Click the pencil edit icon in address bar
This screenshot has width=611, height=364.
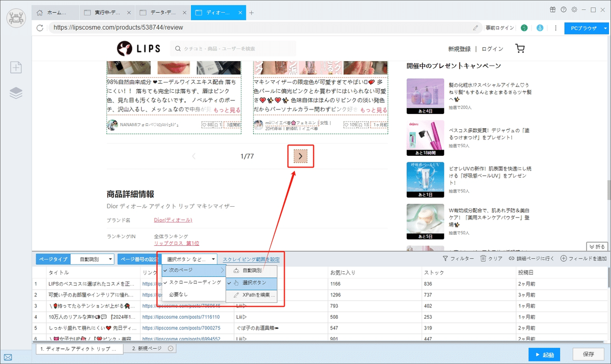click(x=476, y=27)
